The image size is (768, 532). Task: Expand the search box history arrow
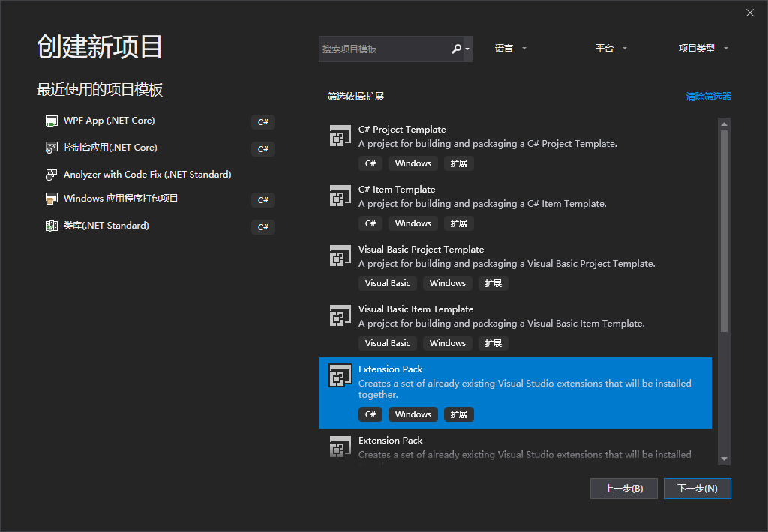[x=468, y=49]
